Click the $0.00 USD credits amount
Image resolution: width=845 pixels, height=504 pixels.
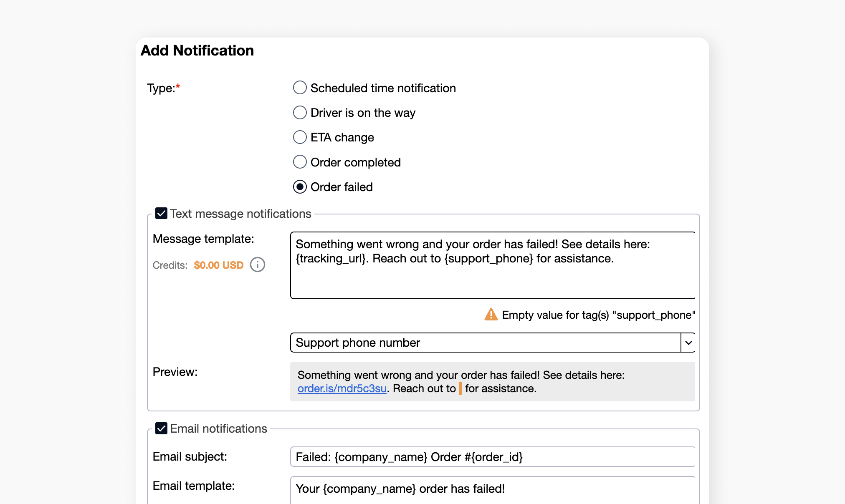coord(218,265)
